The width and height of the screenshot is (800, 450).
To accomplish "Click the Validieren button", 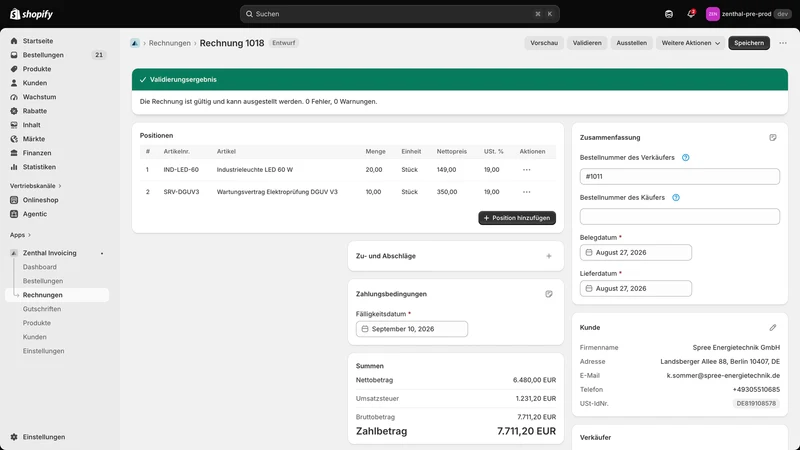I will [x=587, y=43].
